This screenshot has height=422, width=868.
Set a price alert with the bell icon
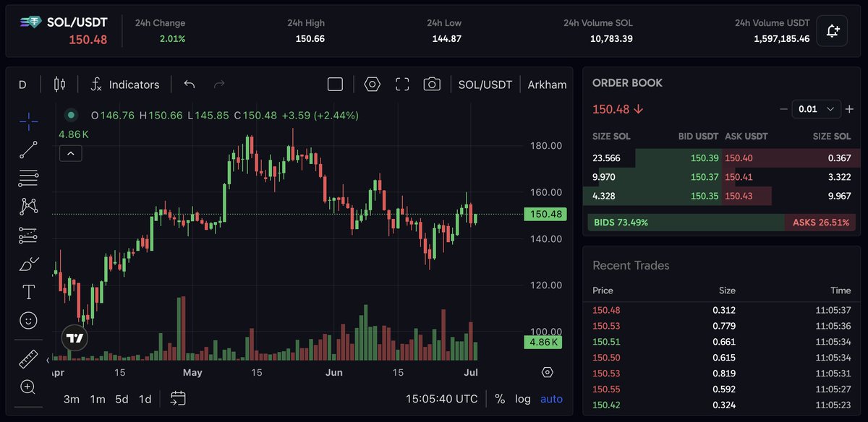tap(833, 31)
